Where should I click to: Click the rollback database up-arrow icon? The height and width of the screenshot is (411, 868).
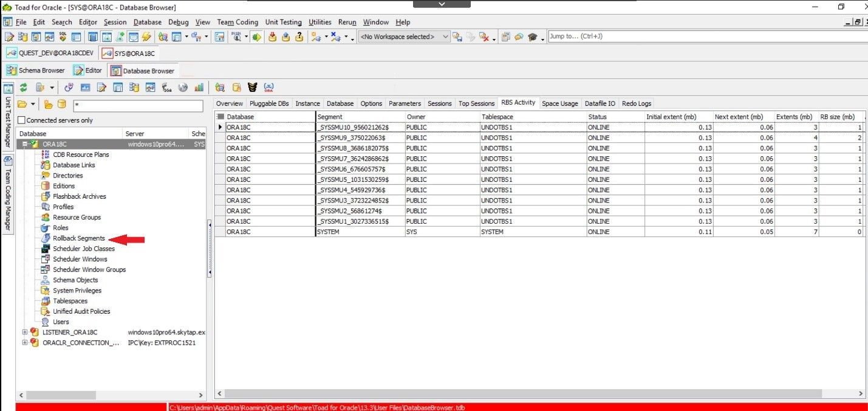[285, 36]
